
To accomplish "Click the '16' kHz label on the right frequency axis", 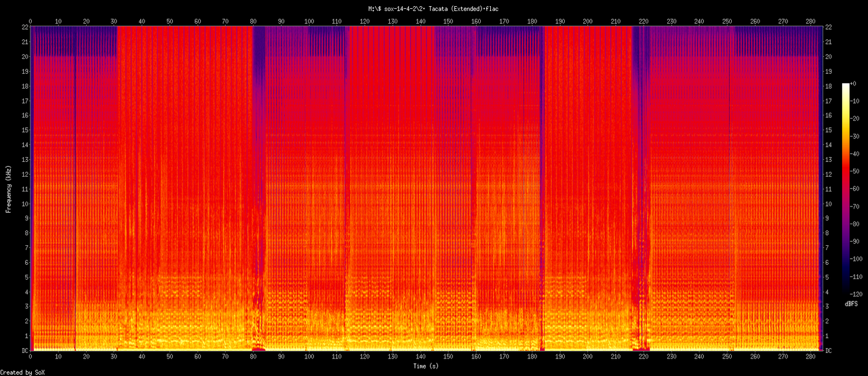I will point(830,115).
